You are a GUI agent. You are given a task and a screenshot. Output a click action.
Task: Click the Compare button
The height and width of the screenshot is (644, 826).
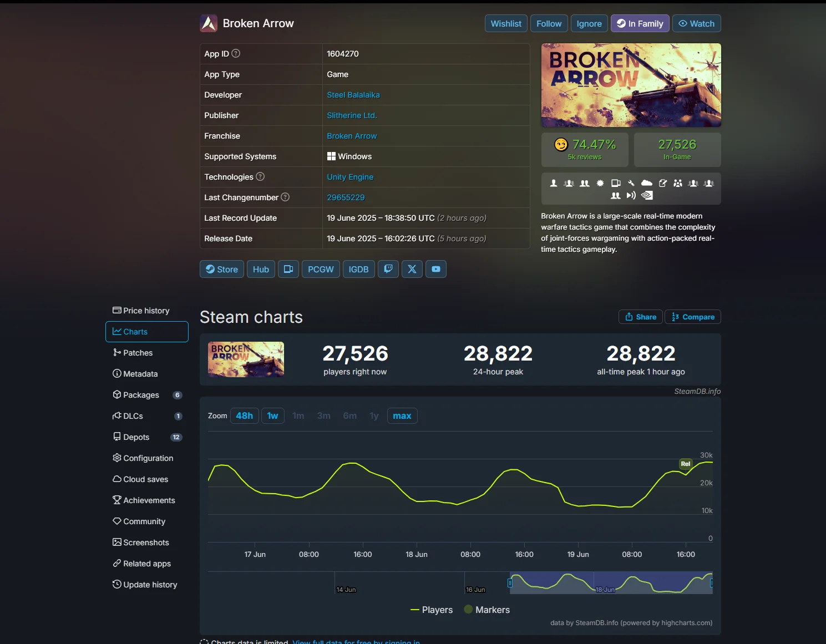(x=693, y=317)
